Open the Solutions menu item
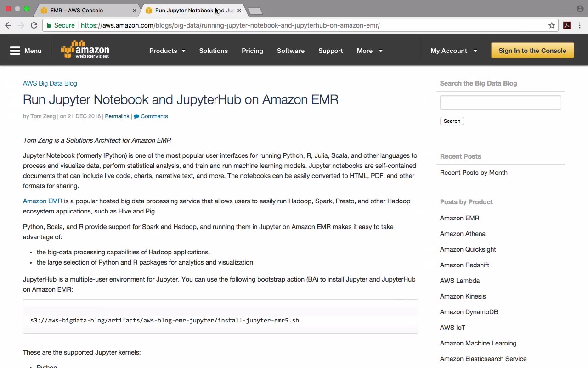 [x=213, y=51]
